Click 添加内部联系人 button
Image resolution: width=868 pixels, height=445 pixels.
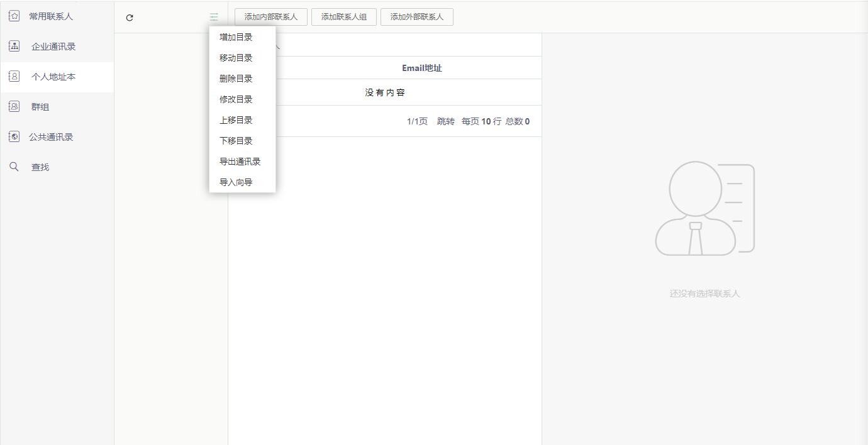coord(271,17)
